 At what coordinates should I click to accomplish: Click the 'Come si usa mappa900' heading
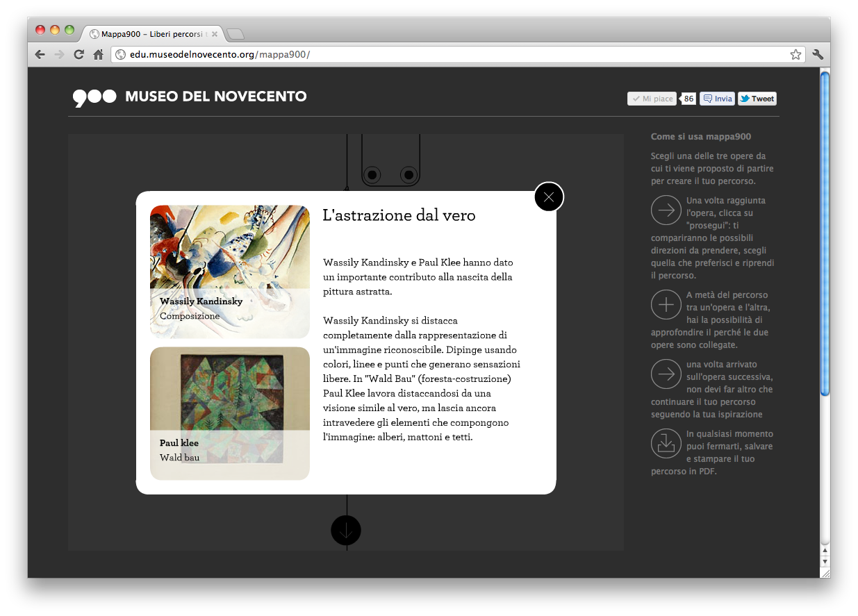(701, 137)
